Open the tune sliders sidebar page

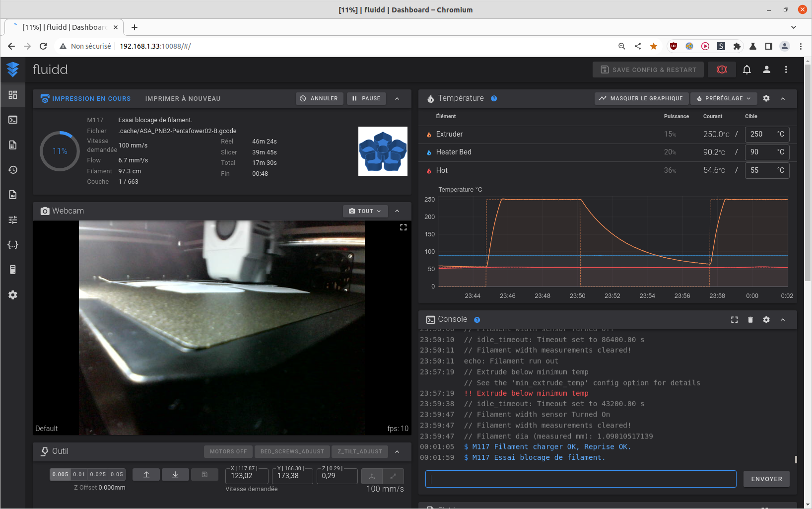pyautogui.click(x=13, y=219)
